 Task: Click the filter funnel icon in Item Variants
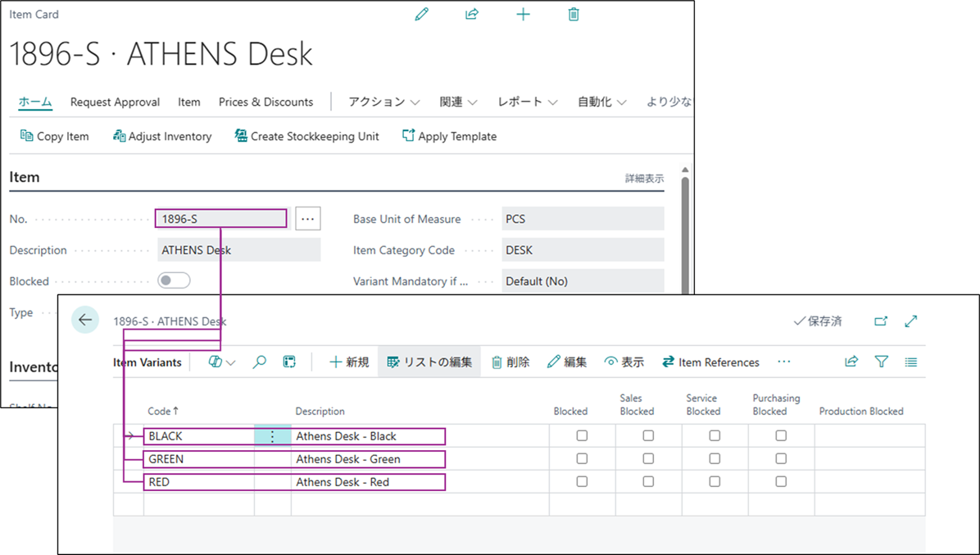(x=881, y=362)
